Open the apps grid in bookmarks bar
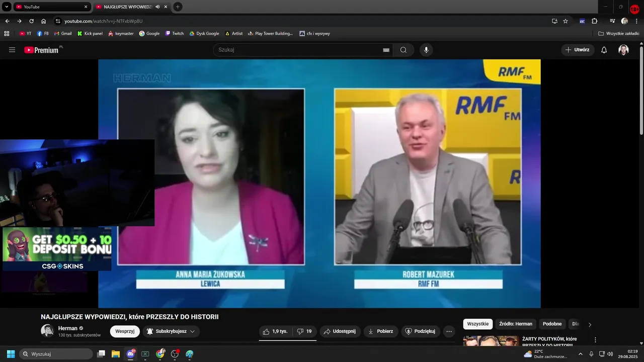The height and width of the screenshot is (362, 644). pyautogui.click(x=7, y=34)
